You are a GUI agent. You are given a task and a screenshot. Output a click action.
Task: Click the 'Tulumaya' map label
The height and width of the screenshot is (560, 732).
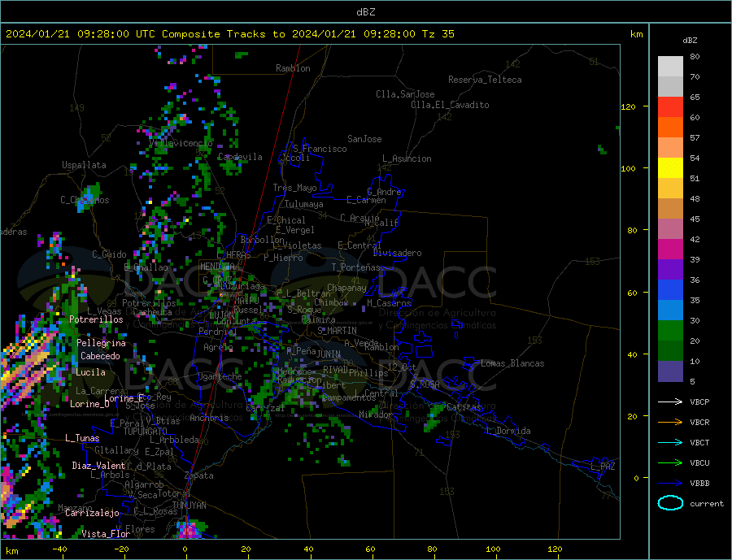(304, 204)
